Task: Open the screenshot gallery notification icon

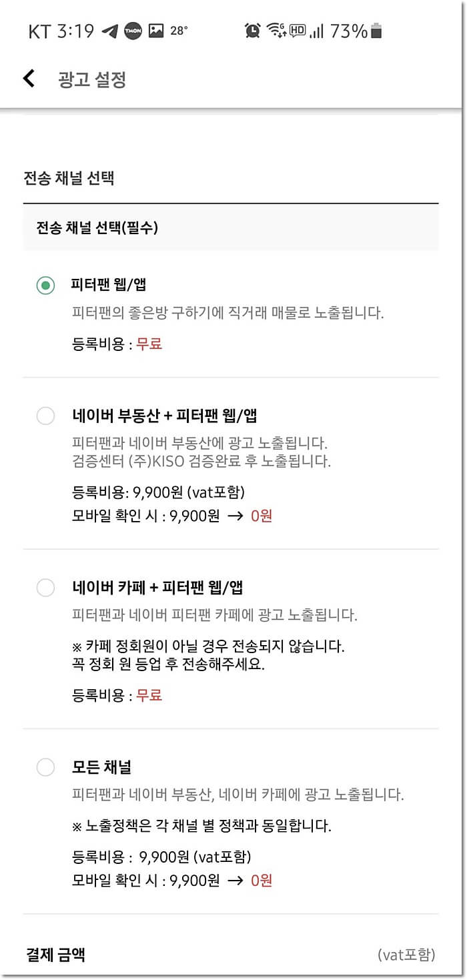Action: [158, 31]
